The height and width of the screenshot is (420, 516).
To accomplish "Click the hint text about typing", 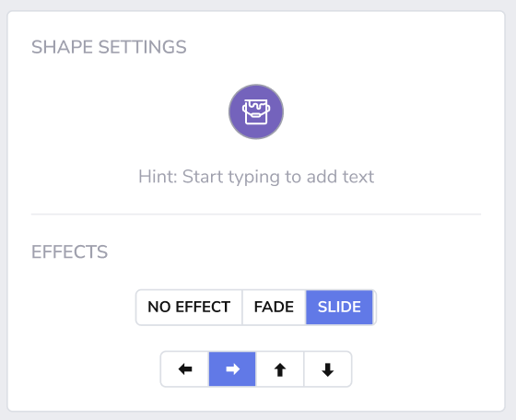I will pyautogui.click(x=256, y=177).
